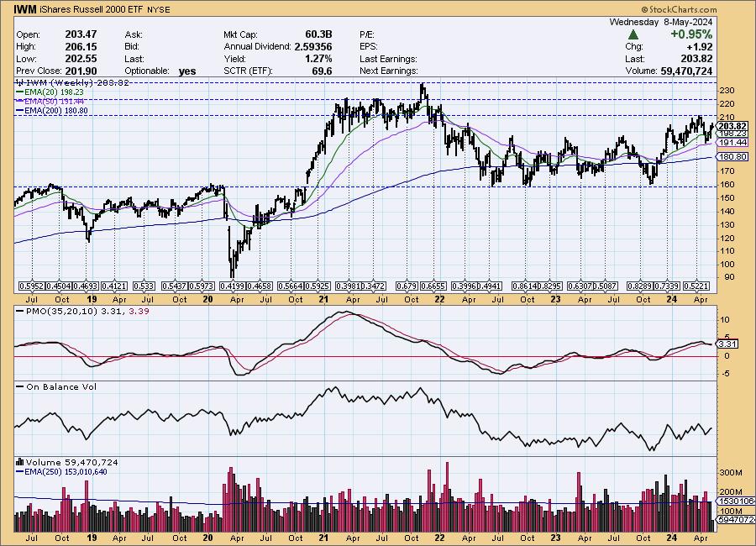The width and height of the screenshot is (756, 546).
Task: Click the boxed value 0.4199
Action: [x=233, y=286]
